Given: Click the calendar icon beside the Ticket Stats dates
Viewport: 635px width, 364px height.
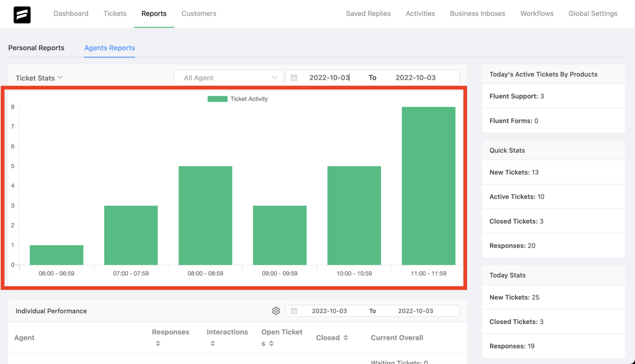Looking at the screenshot, I should point(294,77).
